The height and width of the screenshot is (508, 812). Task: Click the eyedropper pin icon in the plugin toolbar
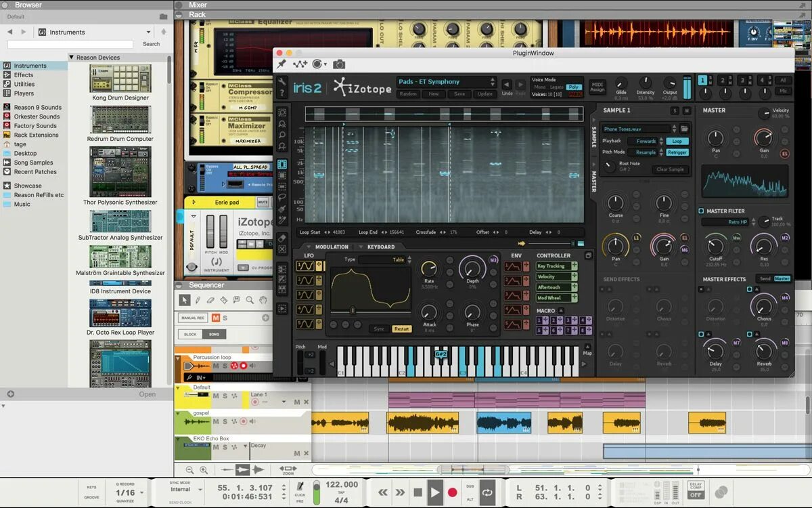tap(281, 64)
